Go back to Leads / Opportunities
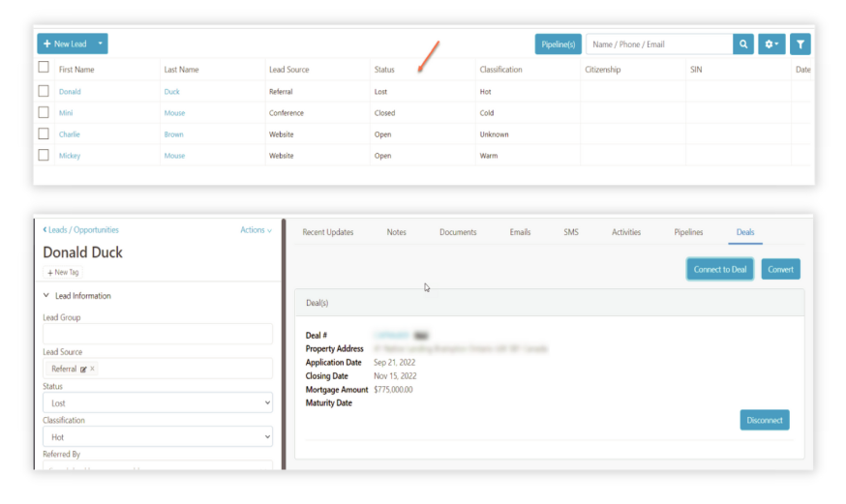 click(x=81, y=230)
